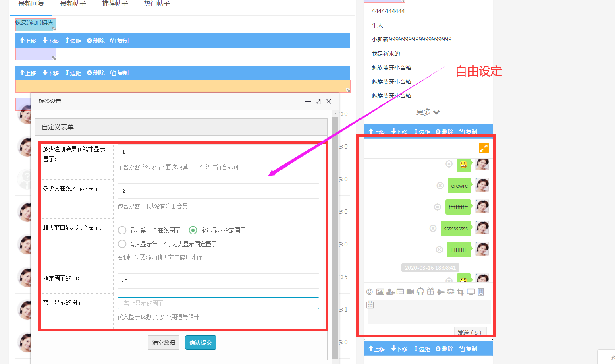Click the gift box icon in chat
Screen dimensions: 615x364
(x=430, y=292)
